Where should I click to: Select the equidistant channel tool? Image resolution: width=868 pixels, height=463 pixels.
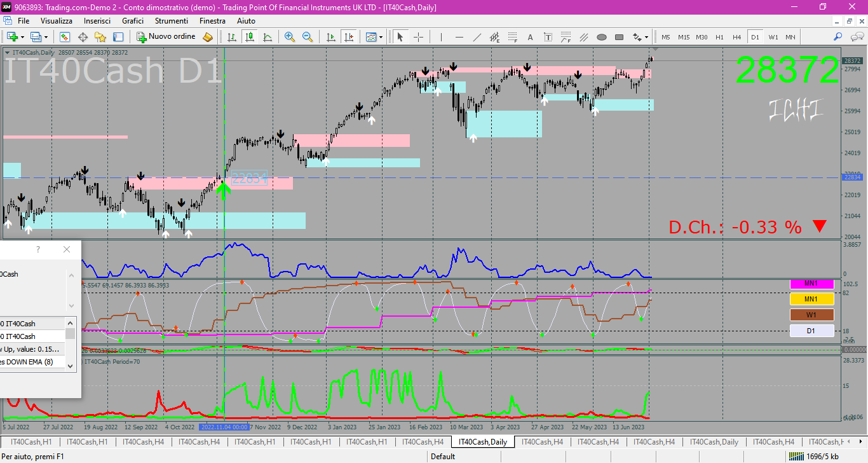tap(494, 37)
